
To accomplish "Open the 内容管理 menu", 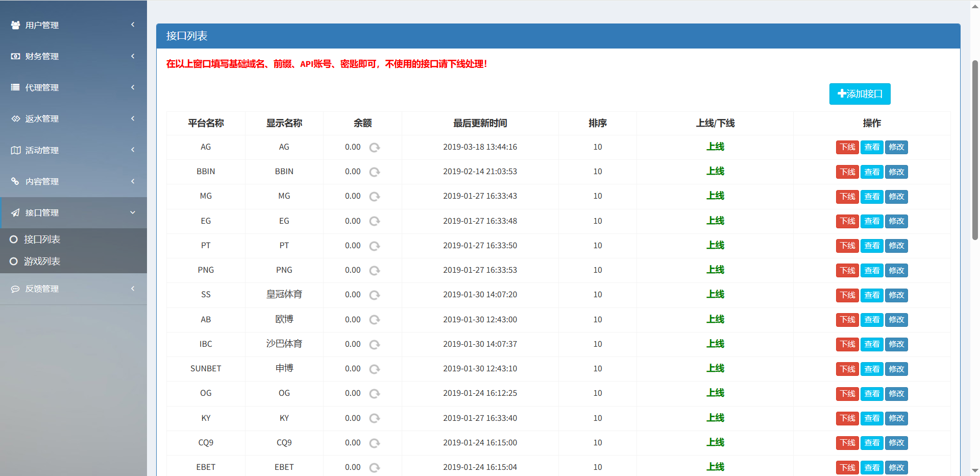I will 42,181.
